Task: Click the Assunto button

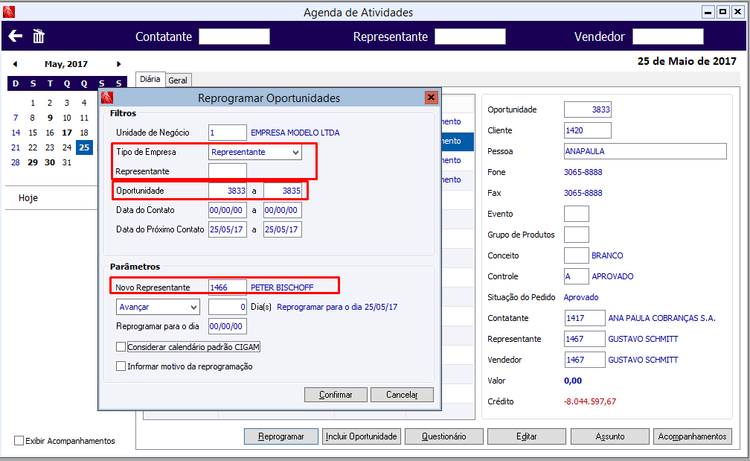Action: click(x=610, y=436)
